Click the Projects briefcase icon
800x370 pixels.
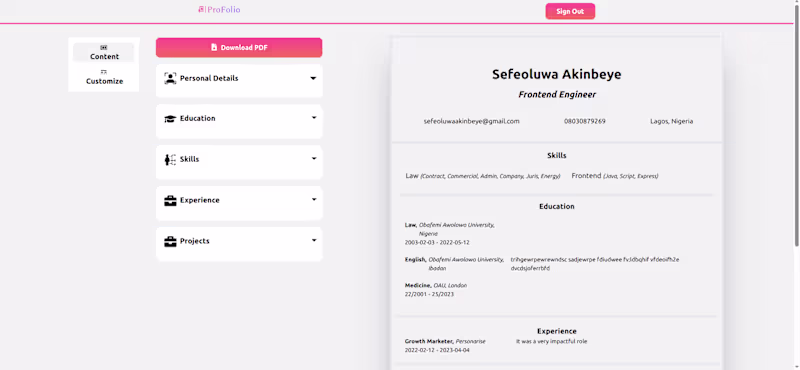pyautogui.click(x=170, y=241)
